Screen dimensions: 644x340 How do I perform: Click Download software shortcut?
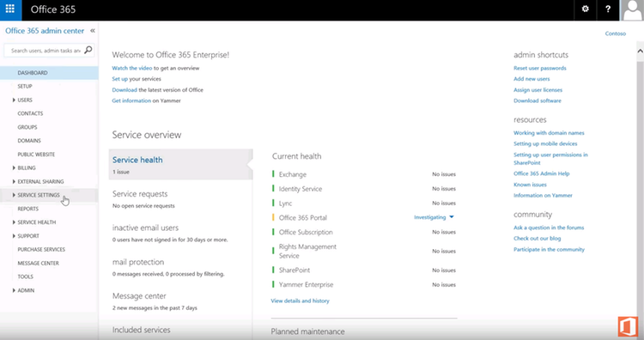point(538,100)
